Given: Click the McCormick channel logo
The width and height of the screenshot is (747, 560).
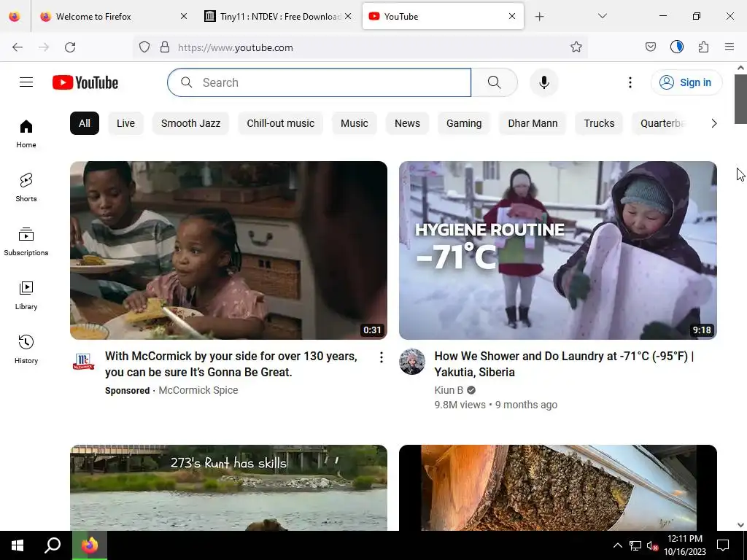Looking at the screenshot, I should [83, 362].
